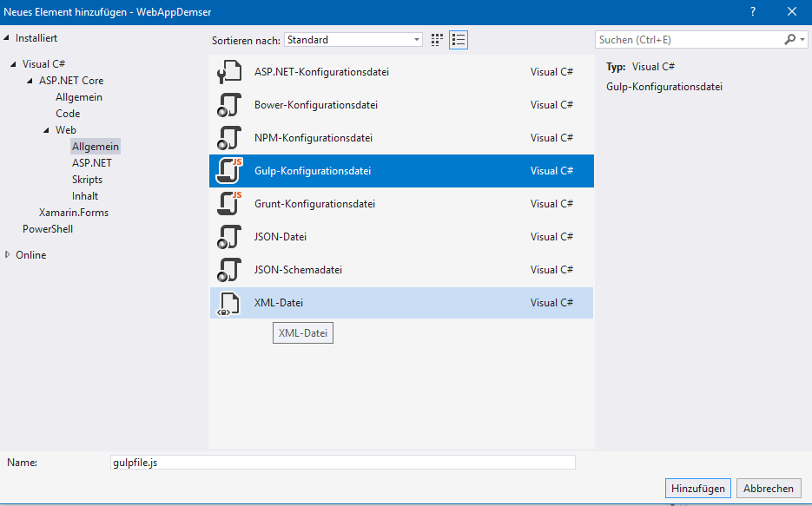Click the ASP.NET-Konfigurationsdatei file icon
Viewport: 812px width, 506px height.
tap(229, 72)
